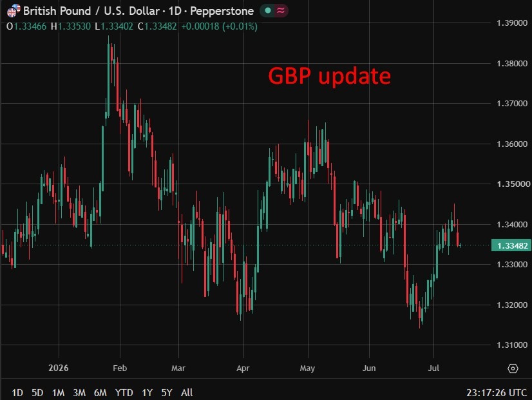This screenshot has height=400, width=532.
Task: Click the current price label 1.33482
Action: [x=511, y=245]
